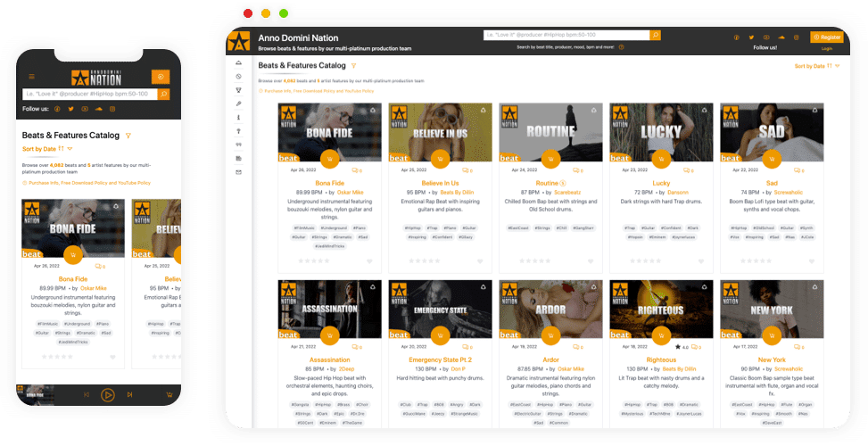Click the mobile login icon button
The image size is (868, 446).
(161, 77)
